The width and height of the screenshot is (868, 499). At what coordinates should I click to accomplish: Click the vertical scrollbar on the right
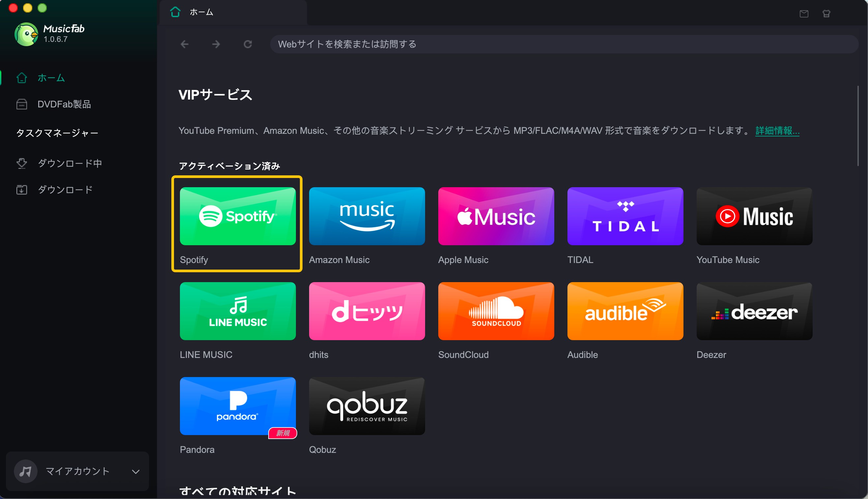(x=858, y=126)
